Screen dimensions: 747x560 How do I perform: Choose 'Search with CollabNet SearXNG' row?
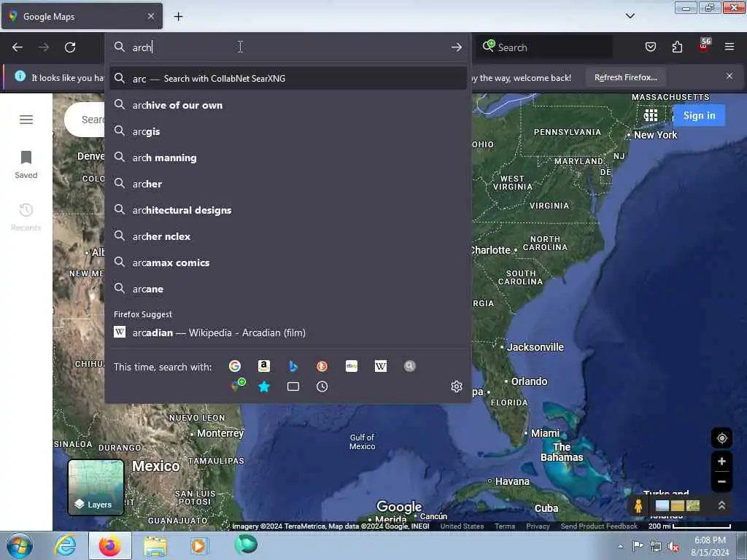pos(287,78)
